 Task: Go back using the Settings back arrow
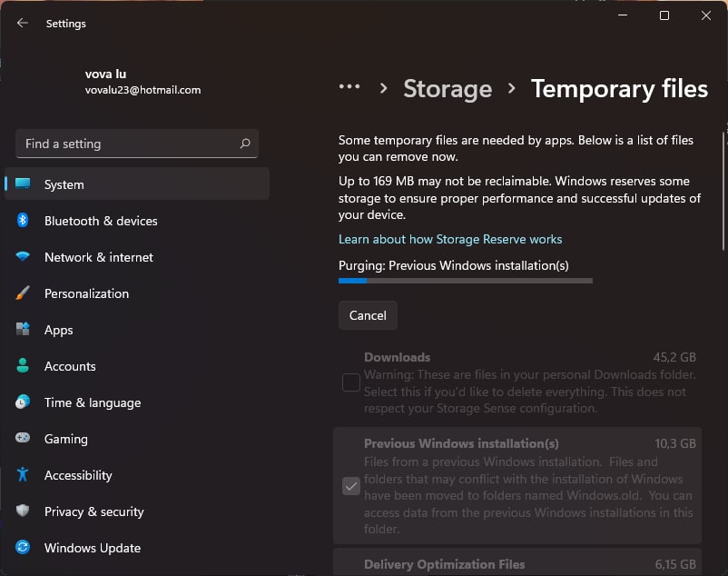point(22,23)
